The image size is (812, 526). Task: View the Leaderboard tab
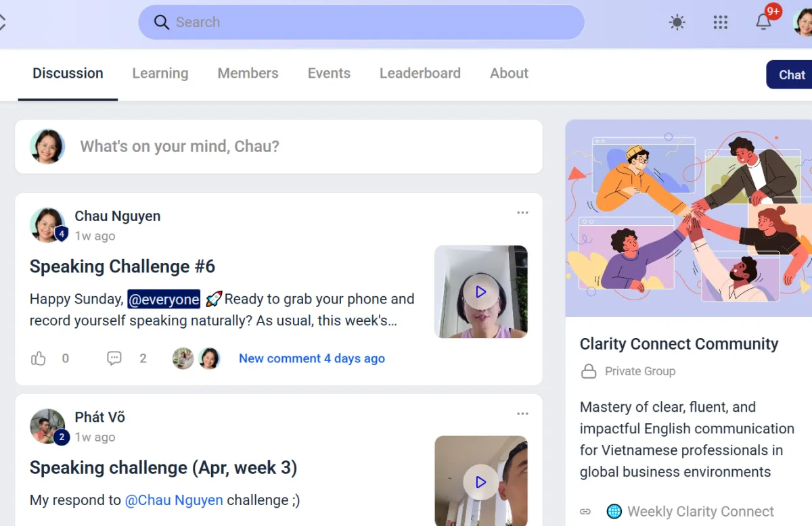pos(420,73)
